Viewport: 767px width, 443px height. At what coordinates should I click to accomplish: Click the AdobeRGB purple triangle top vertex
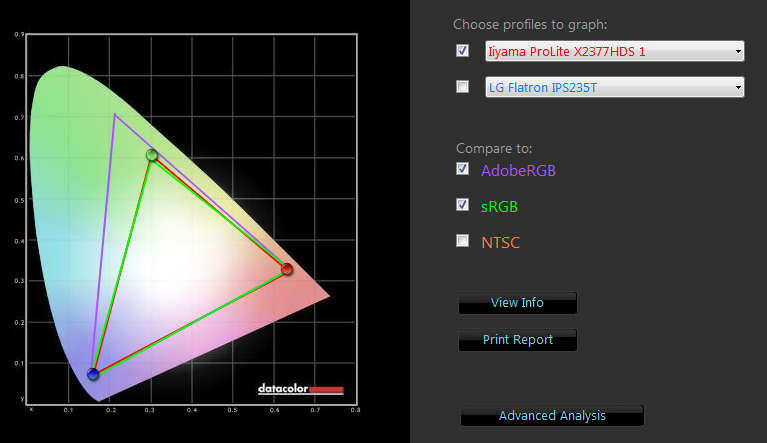[115, 114]
